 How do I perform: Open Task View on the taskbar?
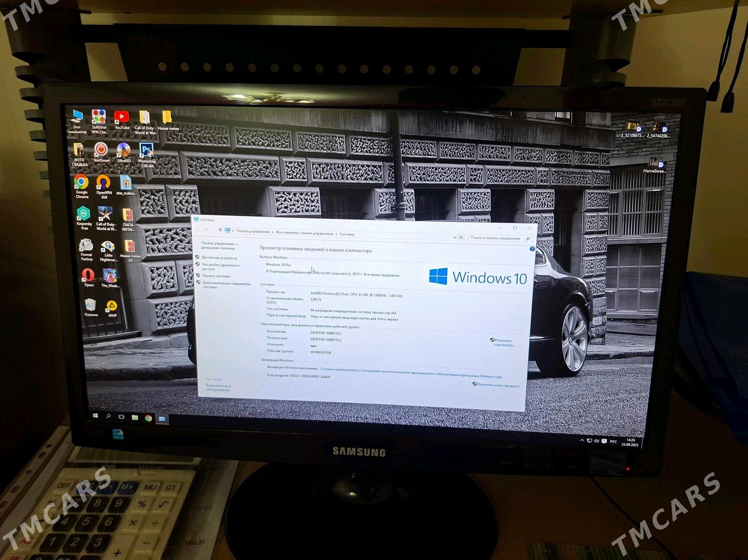(121, 417)
